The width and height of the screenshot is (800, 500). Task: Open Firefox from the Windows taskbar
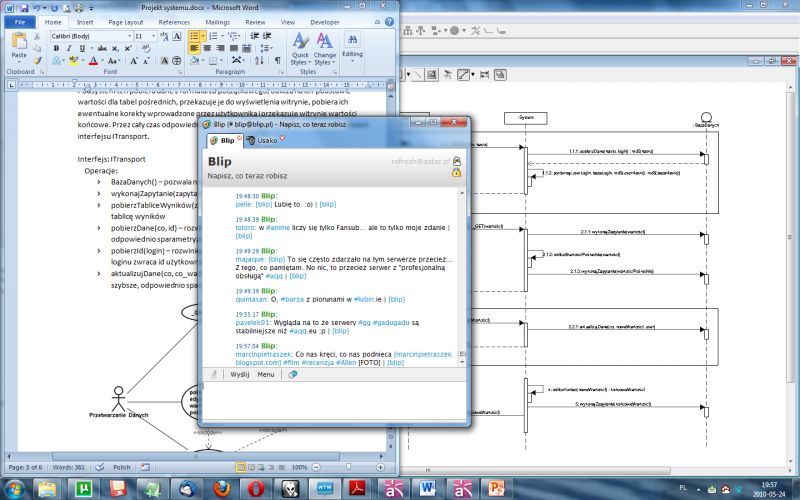[x=221, y=488]
